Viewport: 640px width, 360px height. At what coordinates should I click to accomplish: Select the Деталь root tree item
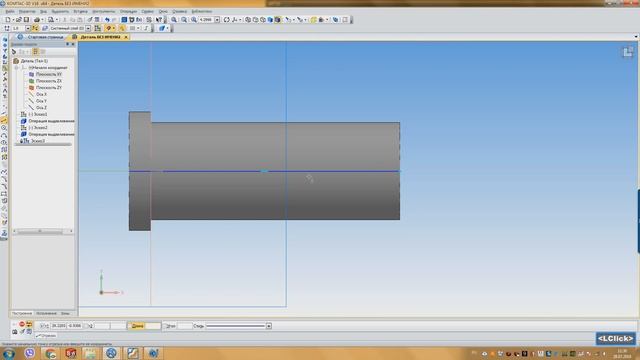[x=34, y=61]
